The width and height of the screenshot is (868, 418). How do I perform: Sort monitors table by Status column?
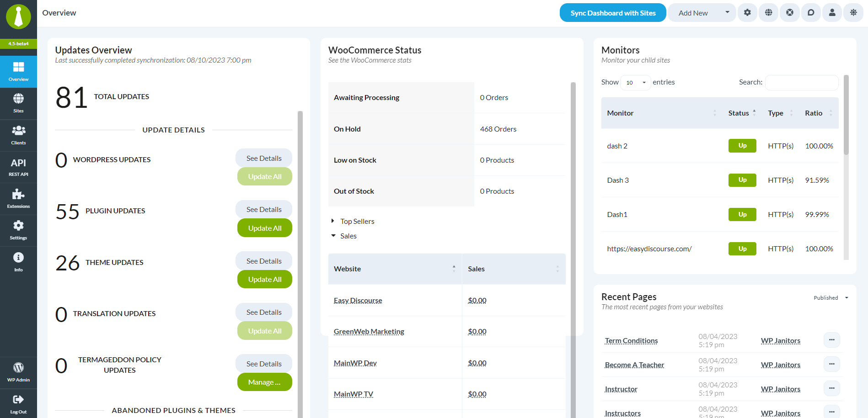pos(742,113)
